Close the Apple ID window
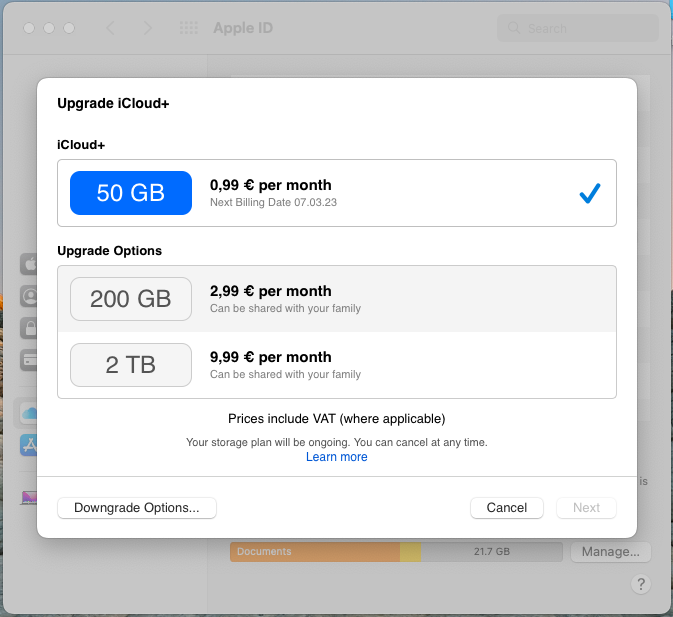Image resolution: width=673 pixels, height=617 pixels. (29, 28)
